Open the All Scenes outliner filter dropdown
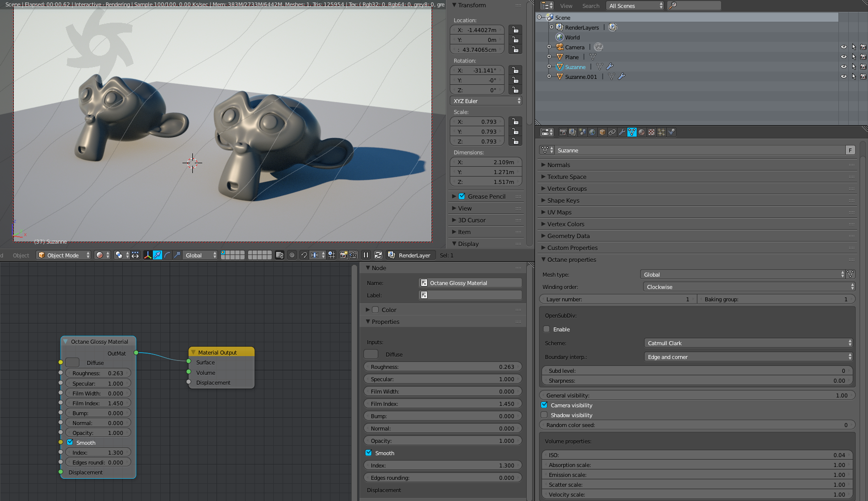 tap(635, 5)
